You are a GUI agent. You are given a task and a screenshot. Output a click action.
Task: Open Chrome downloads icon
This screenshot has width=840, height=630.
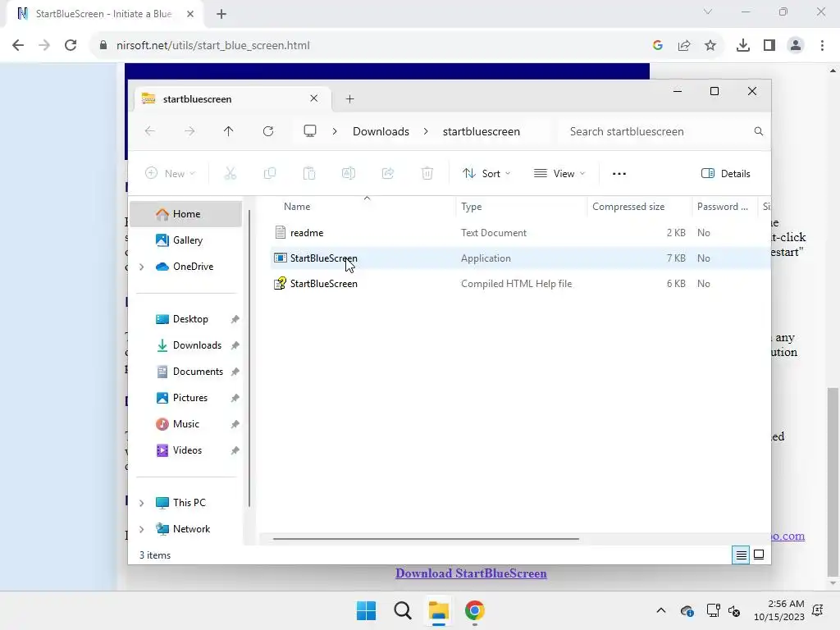point(743,46)
